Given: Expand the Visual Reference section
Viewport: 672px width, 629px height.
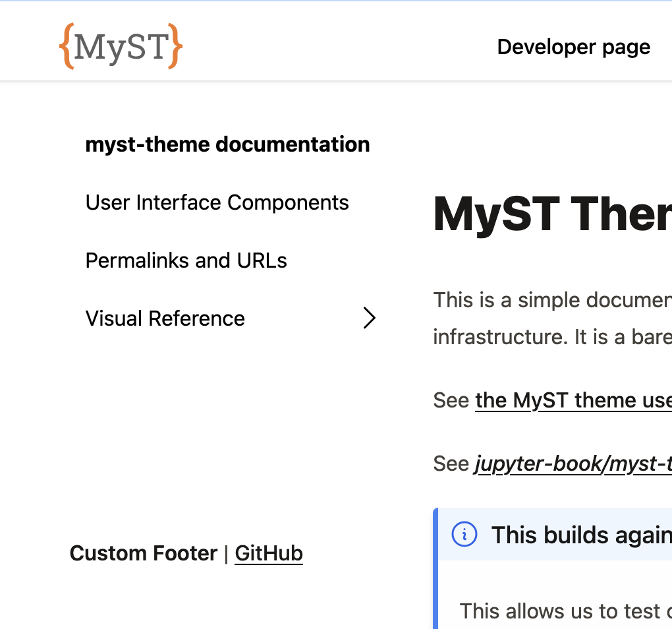Looking at the screenshot, I should click(x=165, y=318).
